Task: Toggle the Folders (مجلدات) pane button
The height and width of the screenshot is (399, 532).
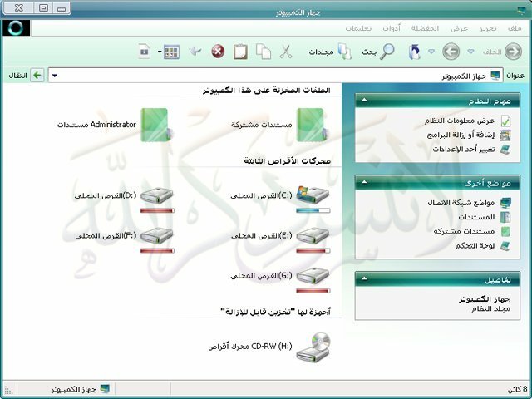Action: 345,52
